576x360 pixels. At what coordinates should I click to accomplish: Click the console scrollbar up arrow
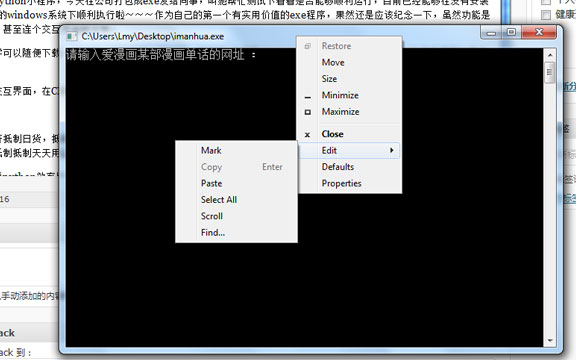tap(550, 55)
